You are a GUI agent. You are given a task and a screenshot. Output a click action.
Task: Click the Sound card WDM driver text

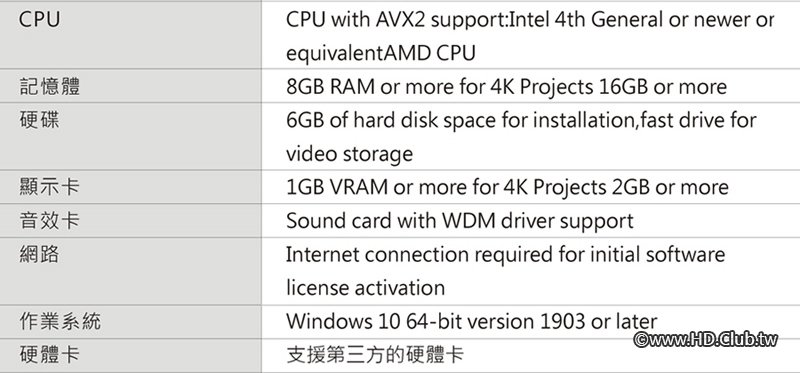(x=460, y=221)
